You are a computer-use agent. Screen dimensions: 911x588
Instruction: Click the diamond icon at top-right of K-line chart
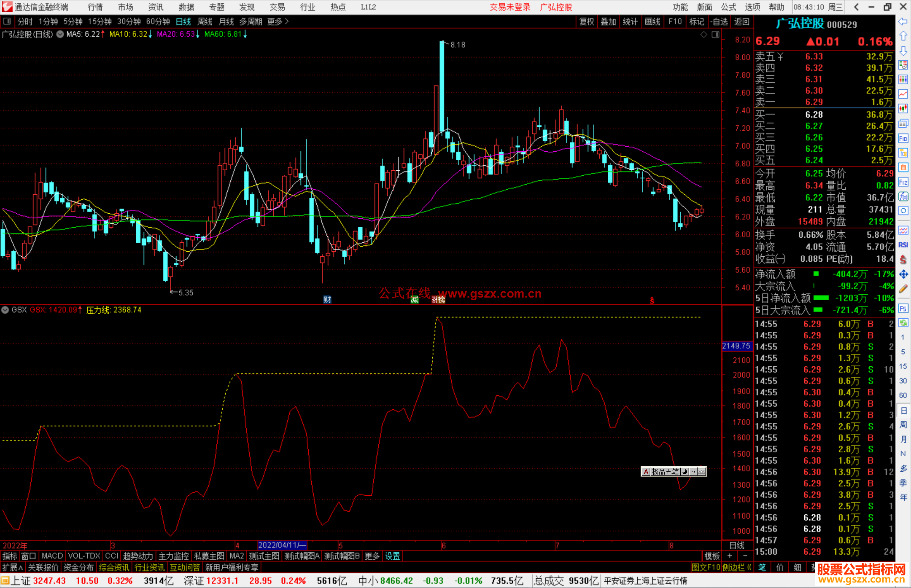(703, 35)
